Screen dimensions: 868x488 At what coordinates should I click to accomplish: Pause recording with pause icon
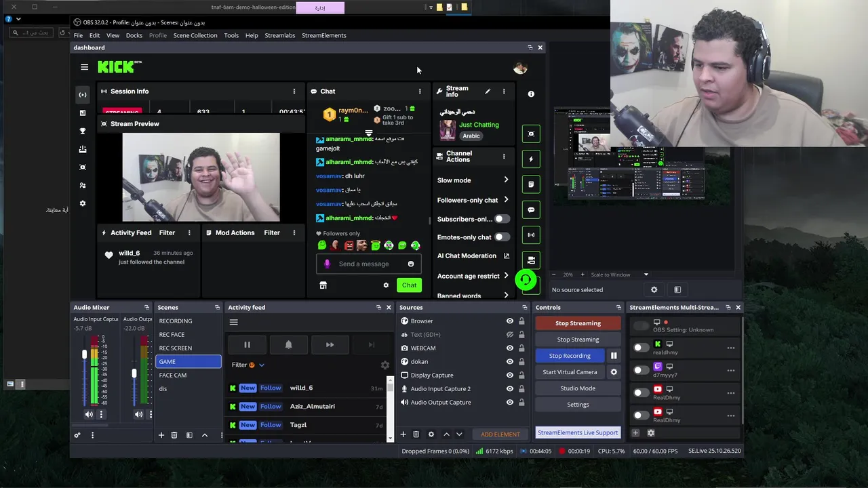[614, 356]
